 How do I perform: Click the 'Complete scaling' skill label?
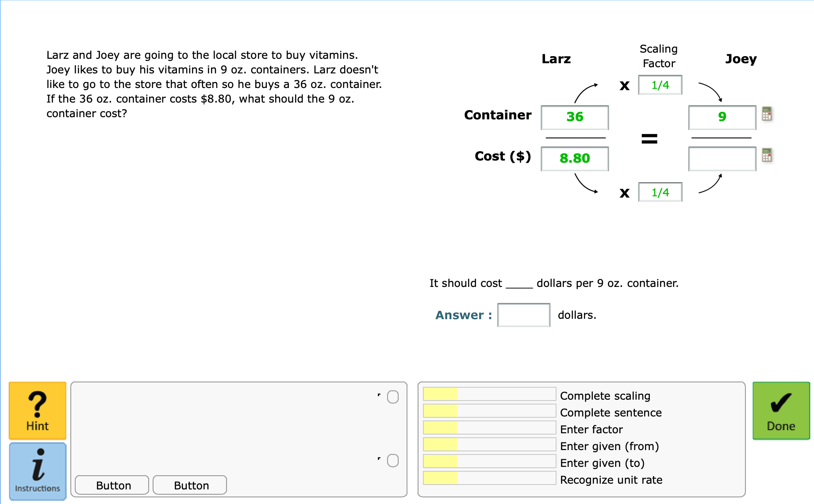pos(605,396)
